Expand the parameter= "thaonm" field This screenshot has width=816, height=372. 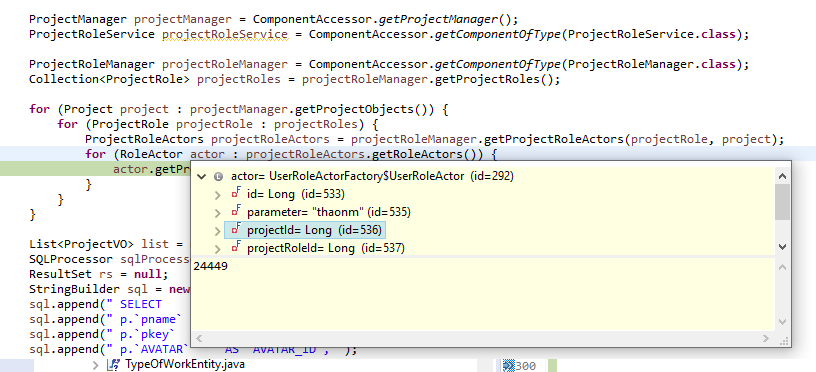tap(218, 212)
